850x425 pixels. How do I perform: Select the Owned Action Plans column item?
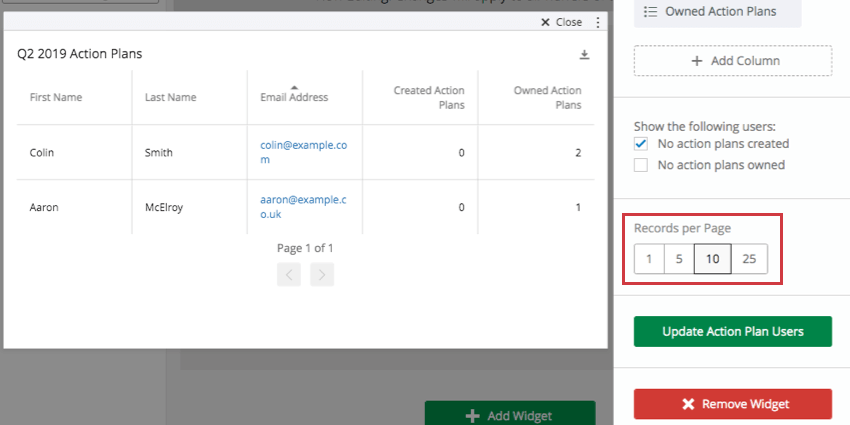tap(718, 12)
